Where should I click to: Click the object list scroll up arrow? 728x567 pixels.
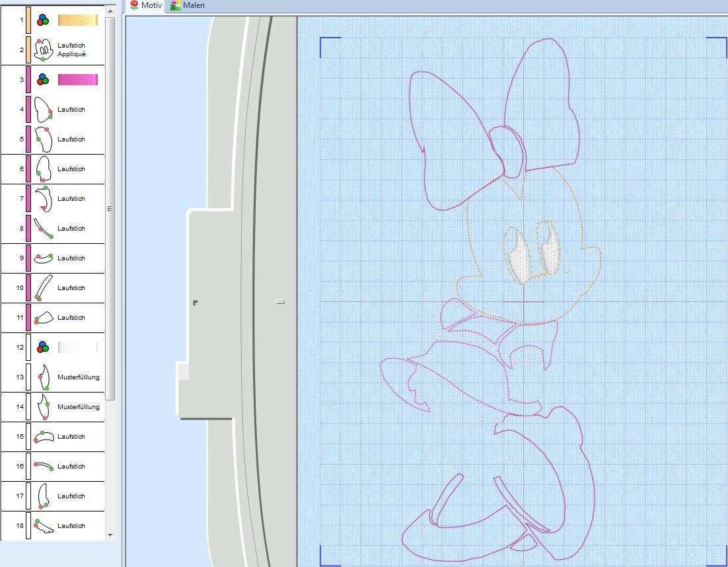click(110, 12)
